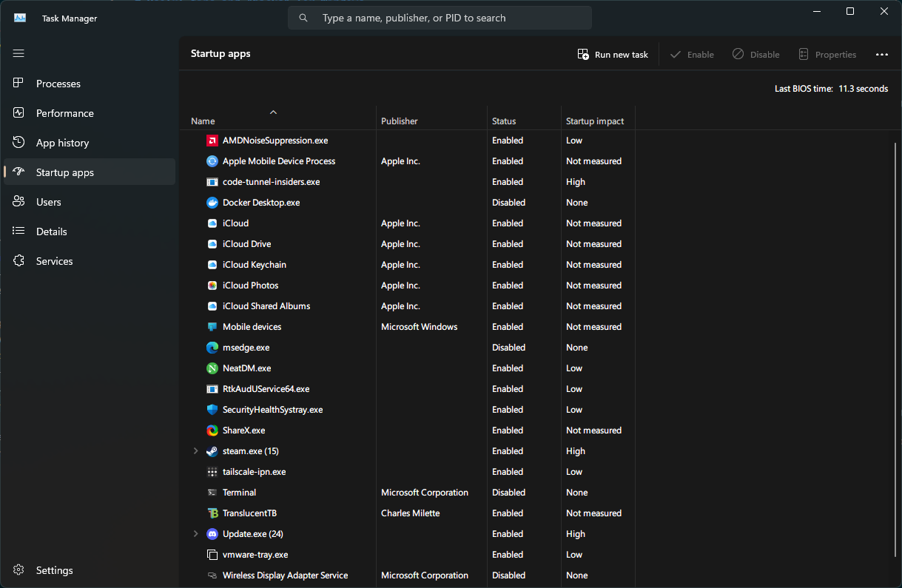Click Not measured impact for TranslucentTB
Image resolution: width=902 pixels, height=588 pixels.
tap(593, 513)
